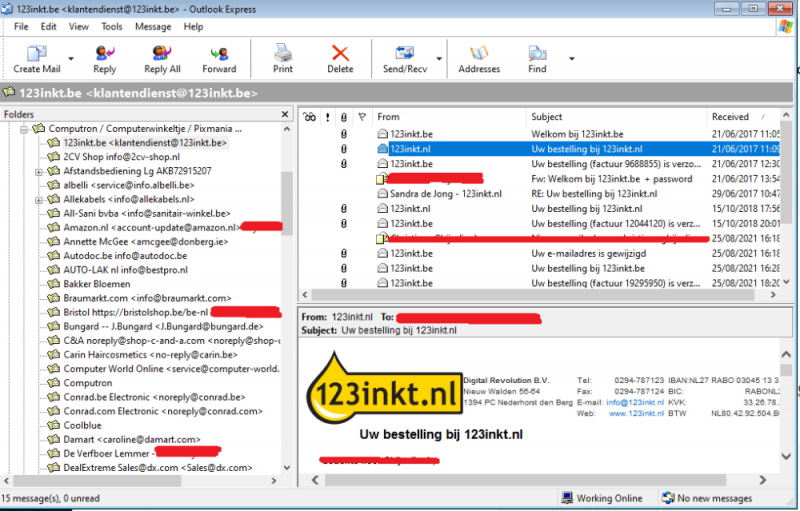Click the Reply All toolbar icon
Viewport: 800px width, 511px height.
coord(162,59)
